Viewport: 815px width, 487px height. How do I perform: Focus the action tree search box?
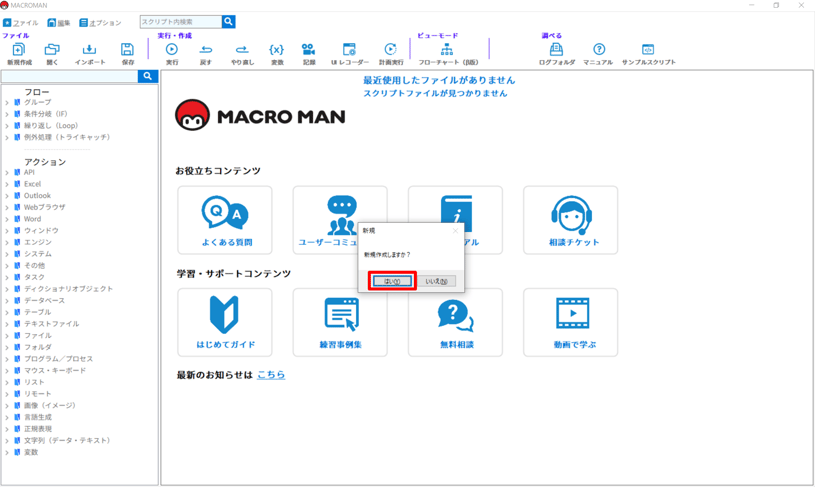click(70, 76)
